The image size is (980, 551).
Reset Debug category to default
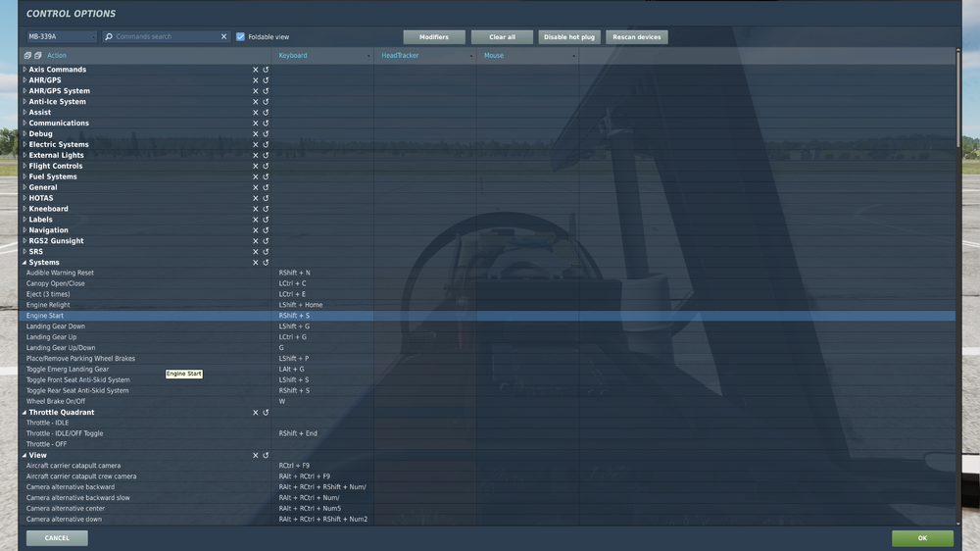[x=266, y=134]
